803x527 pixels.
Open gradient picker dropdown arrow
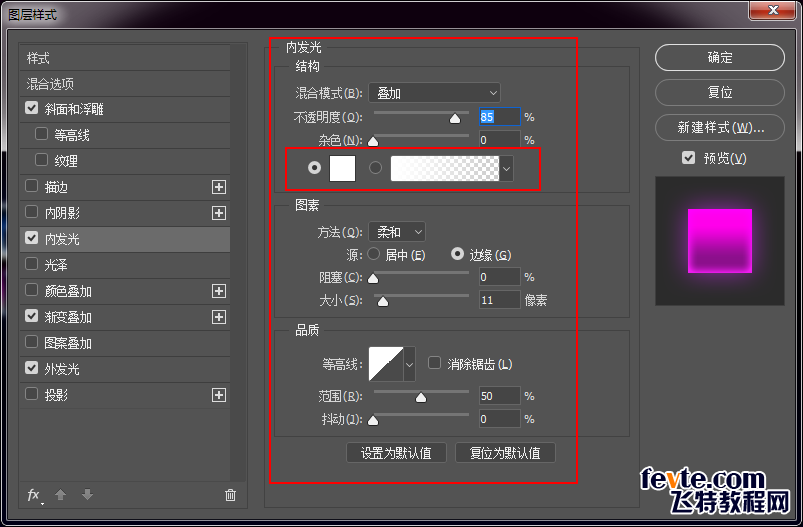pyautogui.click(x=506, y=168)
